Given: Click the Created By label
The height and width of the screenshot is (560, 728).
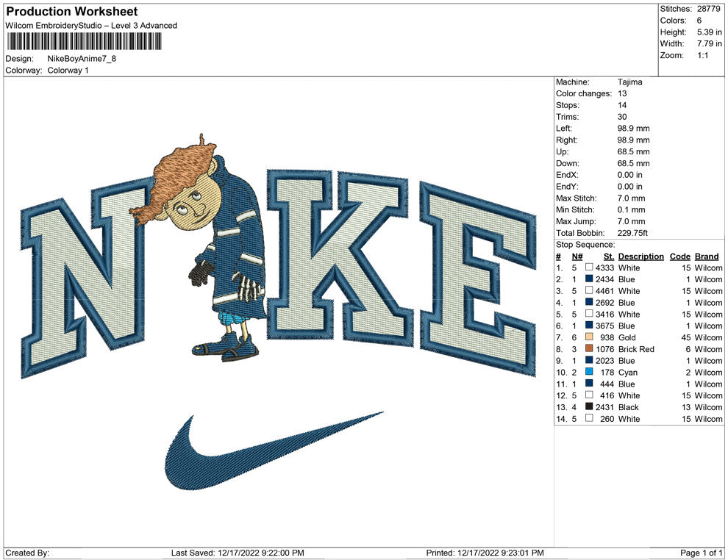Looking at the screenshot, I should click(x=27, y=553).
